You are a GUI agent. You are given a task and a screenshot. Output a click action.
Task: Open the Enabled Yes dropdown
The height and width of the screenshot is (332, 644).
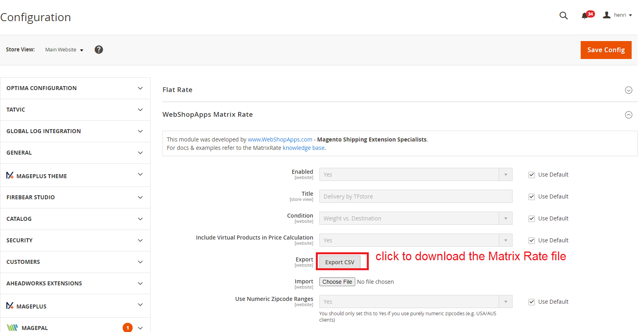[416, 175]
